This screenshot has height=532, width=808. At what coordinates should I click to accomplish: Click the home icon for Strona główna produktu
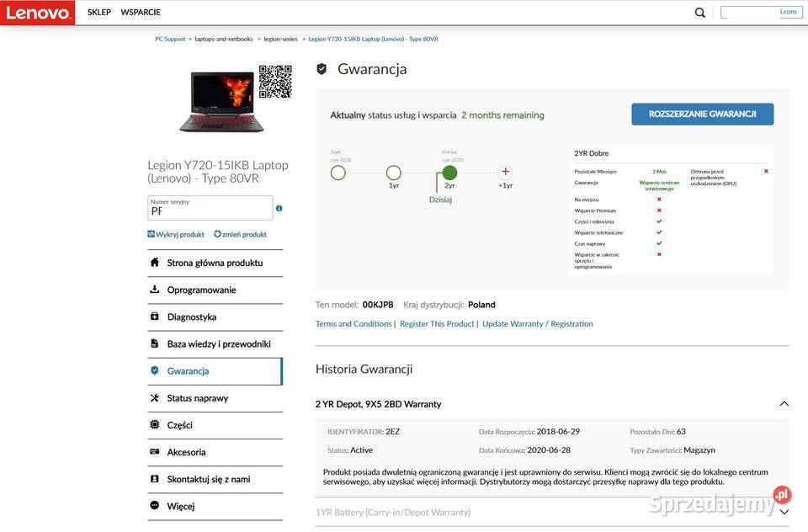pos(155,262)
